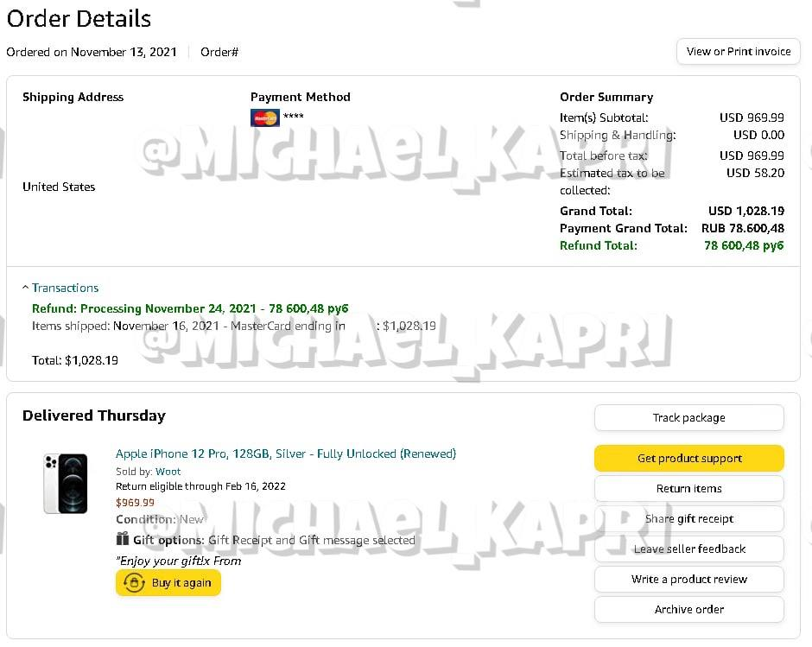The width and height of the screenshot is (812, 647).
Task: Click the Buy it again button
Action: (x=168, y=583)
